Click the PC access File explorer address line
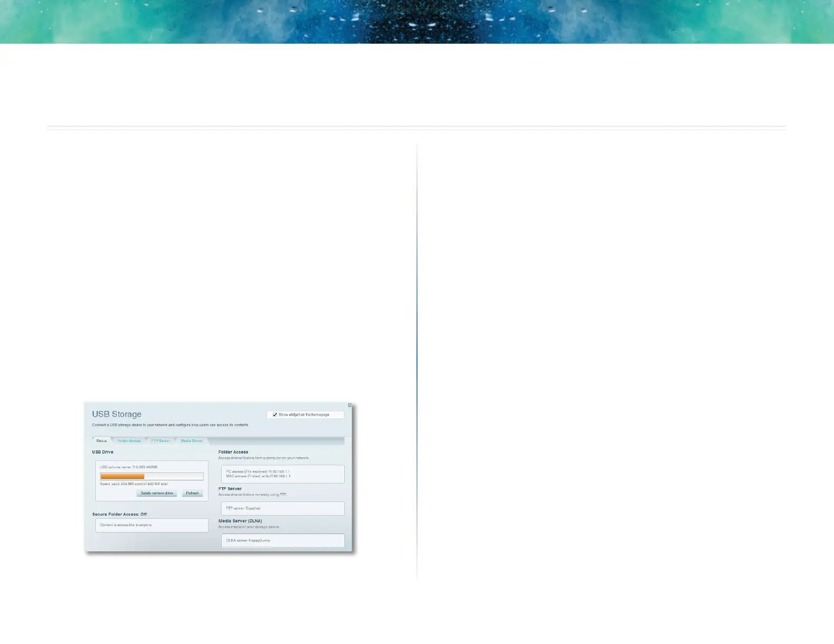The image size is (834, 644). pyautogui.click(x=258, y=472)
